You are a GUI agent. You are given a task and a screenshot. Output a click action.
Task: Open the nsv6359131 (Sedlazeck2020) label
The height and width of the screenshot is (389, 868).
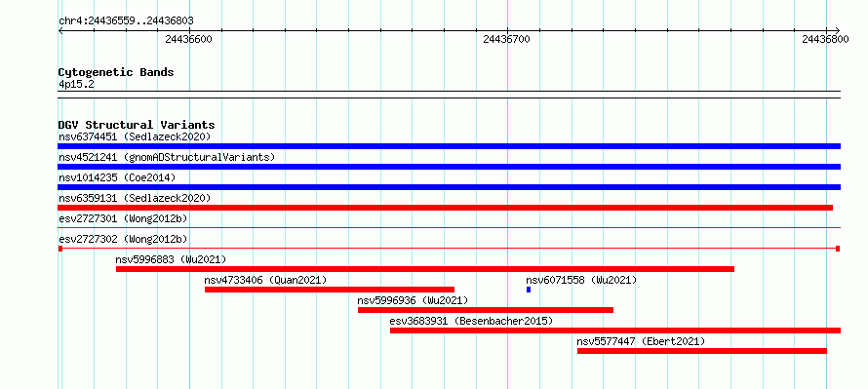tap(135, 198)
